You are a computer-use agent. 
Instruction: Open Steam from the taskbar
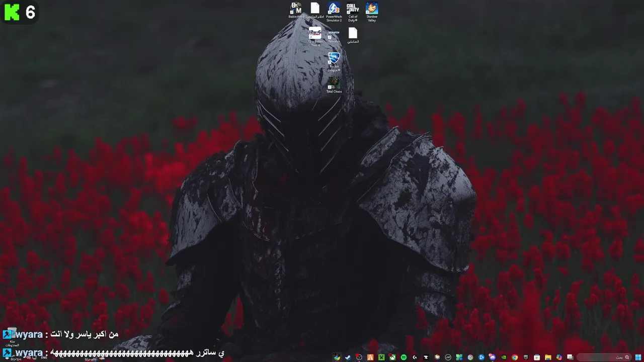pyautogui.click(x=348, y=357)
